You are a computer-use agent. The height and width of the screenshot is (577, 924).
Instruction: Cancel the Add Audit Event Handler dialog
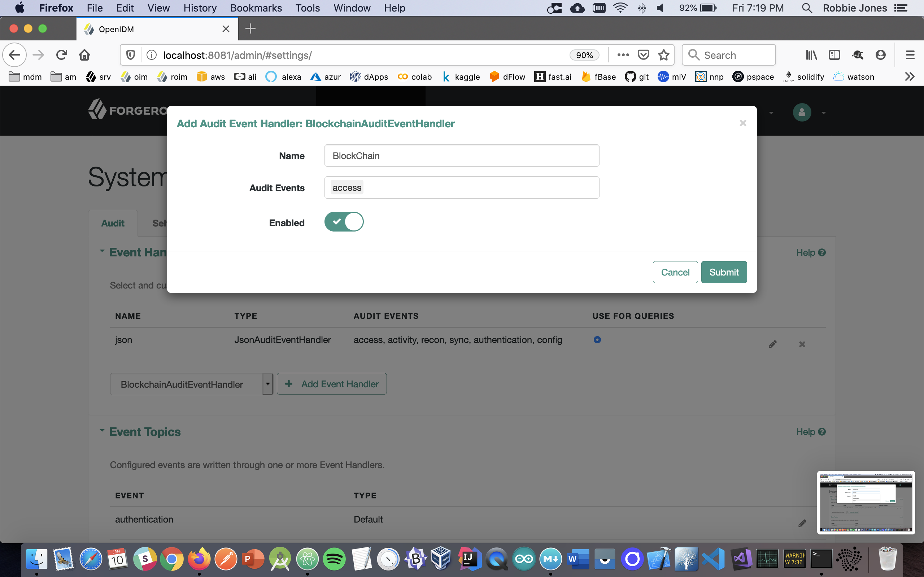675,272
